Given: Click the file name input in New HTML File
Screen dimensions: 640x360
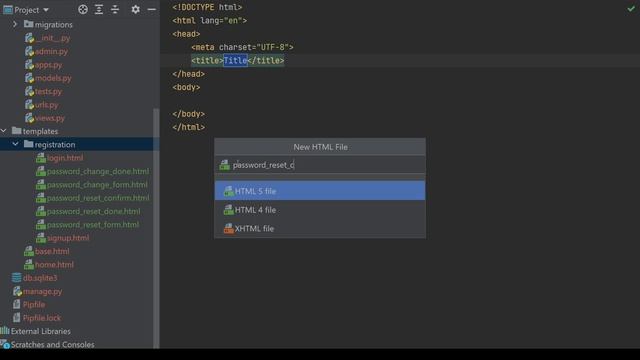Looking at the screenshot, I should [x=320, y=165].
